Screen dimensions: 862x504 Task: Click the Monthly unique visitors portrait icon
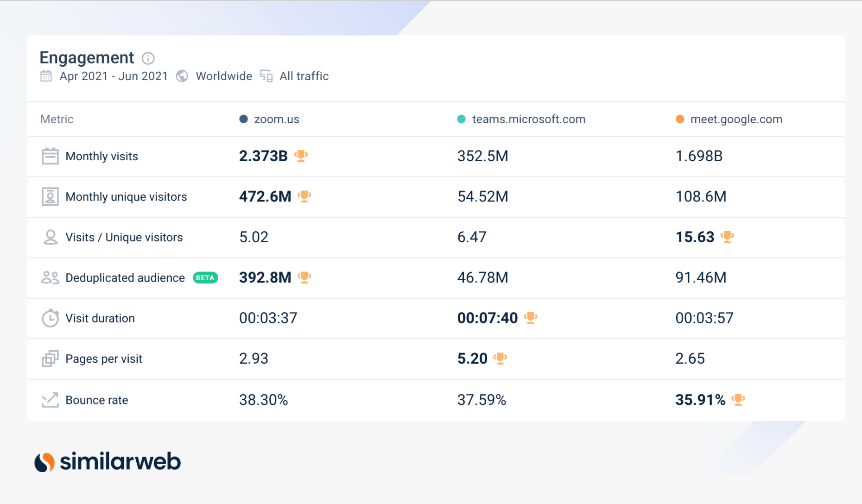pyautogui.click(x=50, y=196)
